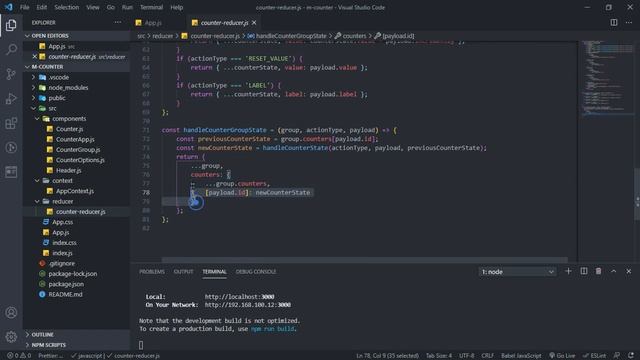This screenshot has width=640, height=360.
Task: Close the terminal panel
Action: (x=629, y=271)
